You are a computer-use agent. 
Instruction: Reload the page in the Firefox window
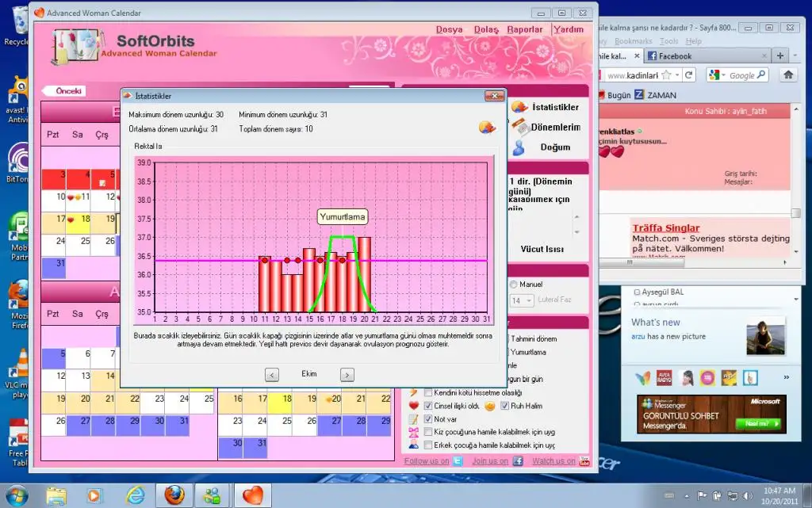click(689, 75)
